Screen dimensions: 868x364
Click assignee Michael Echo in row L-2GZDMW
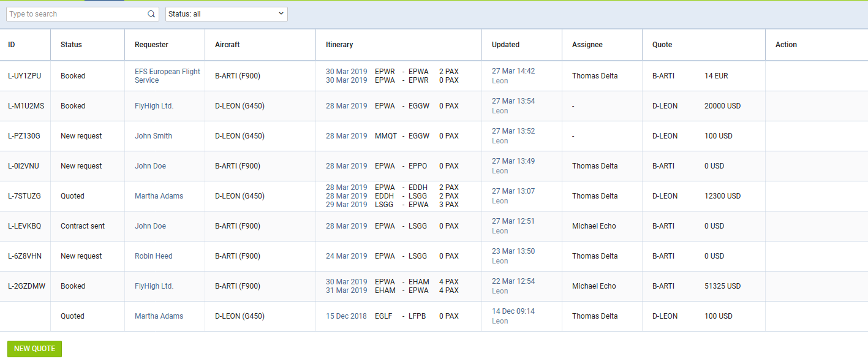click(x=594, y=286)
